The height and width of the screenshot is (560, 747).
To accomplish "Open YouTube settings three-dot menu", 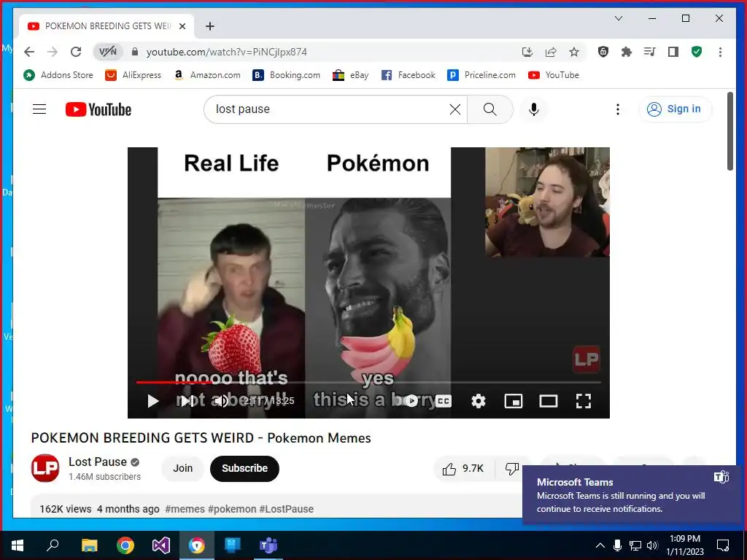I will pyautogui.click(x=617, y=109).
